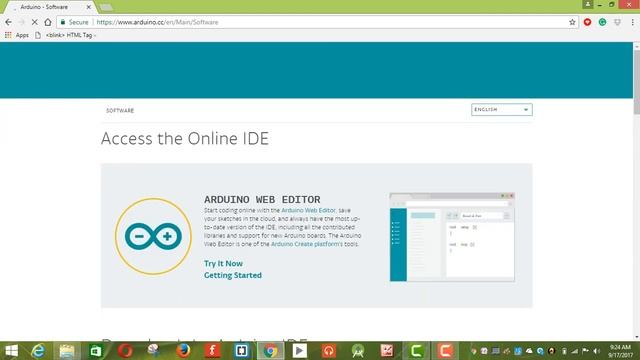Image resolution: width=640 pixels, height=360 pixels.
Task: Open Android Studio from taskbar
Action: [x=358, y=351]
